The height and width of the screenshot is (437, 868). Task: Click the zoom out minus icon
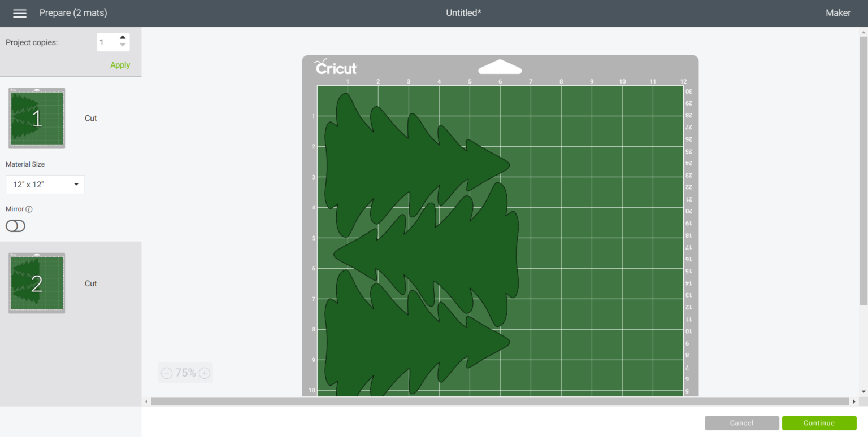(167, 373)
